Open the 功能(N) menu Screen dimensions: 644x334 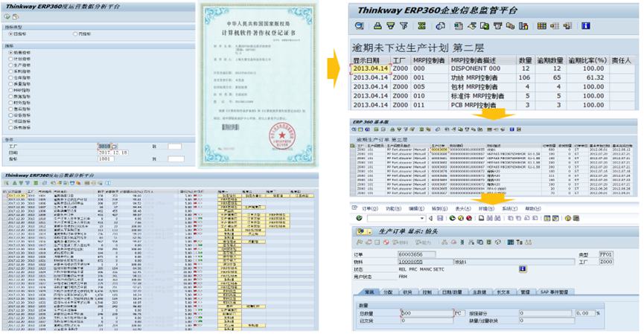[393, 209]
